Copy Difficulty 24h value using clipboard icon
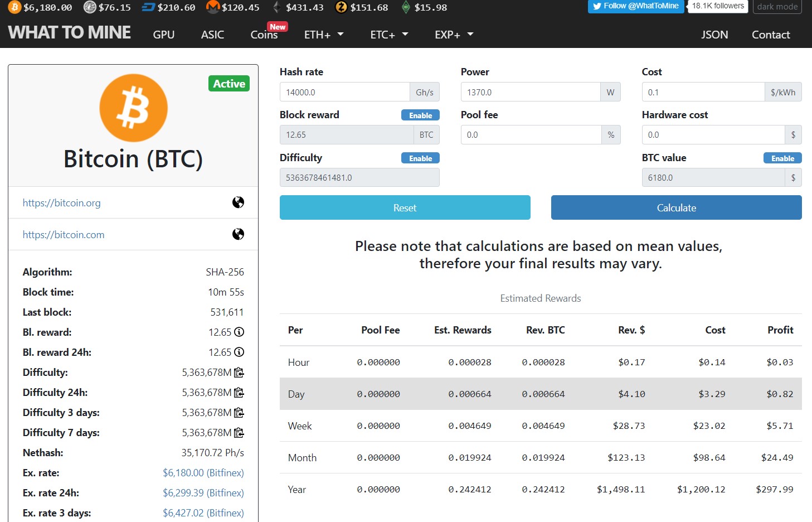 tap(239, 393)
